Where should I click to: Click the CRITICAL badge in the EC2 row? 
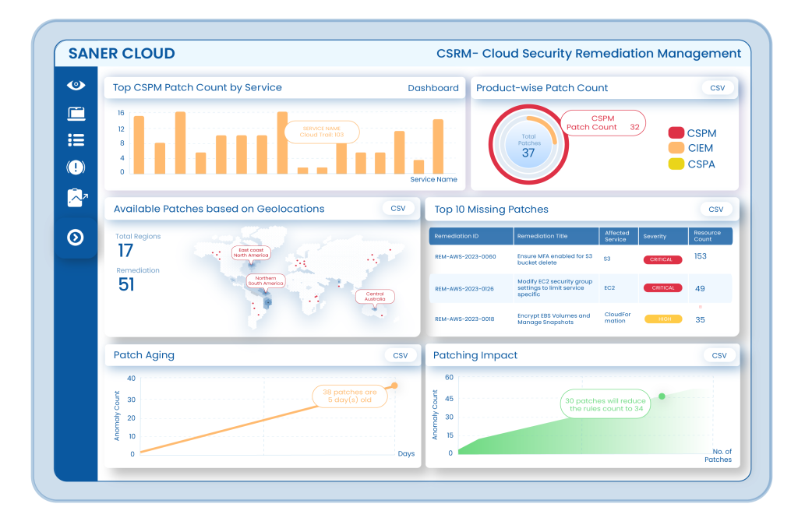click(662, 288)
